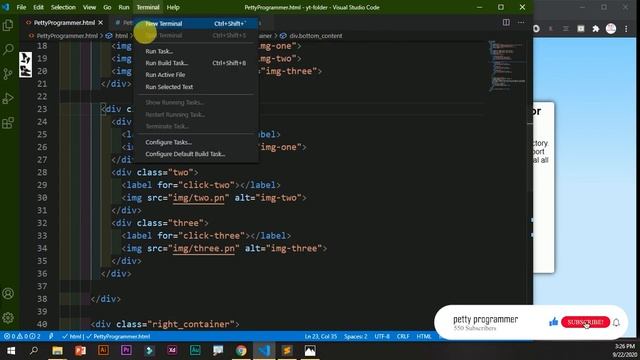The image size is (640, 360).
Task: Open the editor More Actions ellipsis
Action: (521, 22)
